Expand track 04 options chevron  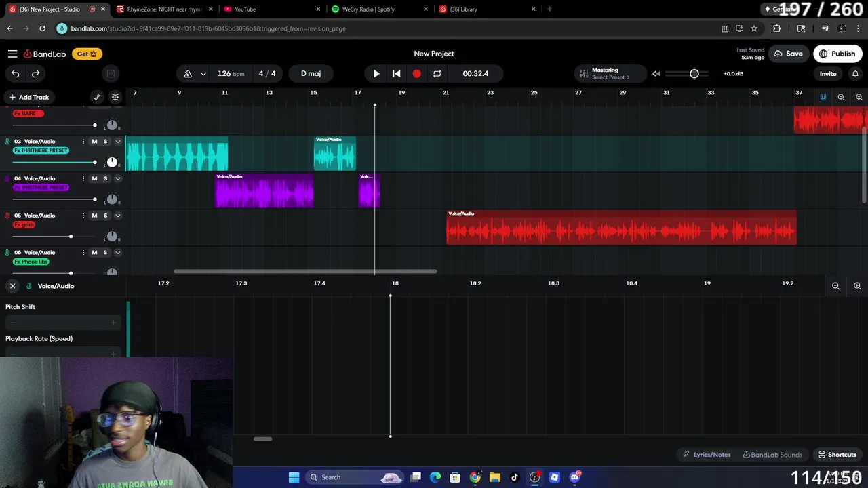pyautogui.click(x=117, y=178)
